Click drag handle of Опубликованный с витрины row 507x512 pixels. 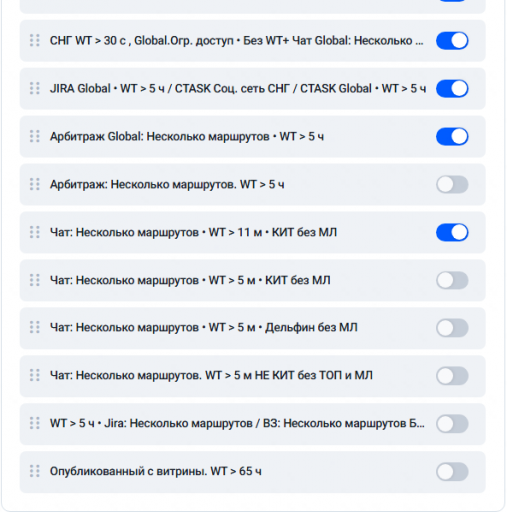click(35, 471)
